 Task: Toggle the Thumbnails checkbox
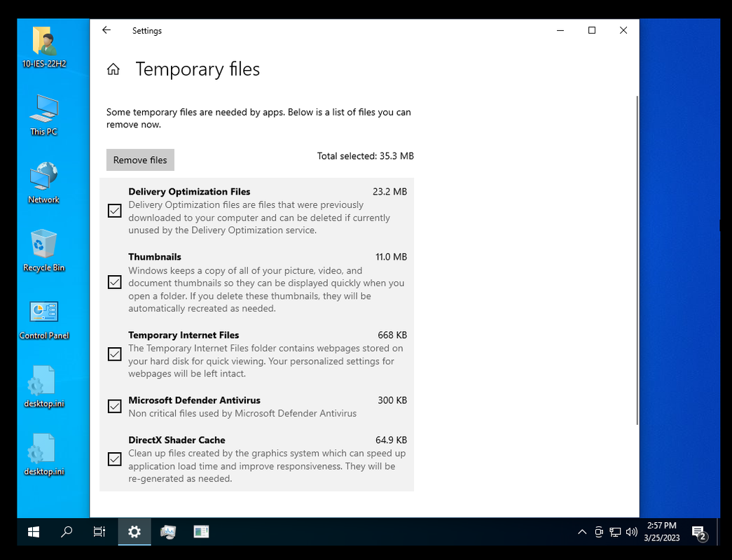(x=114, y=282)
